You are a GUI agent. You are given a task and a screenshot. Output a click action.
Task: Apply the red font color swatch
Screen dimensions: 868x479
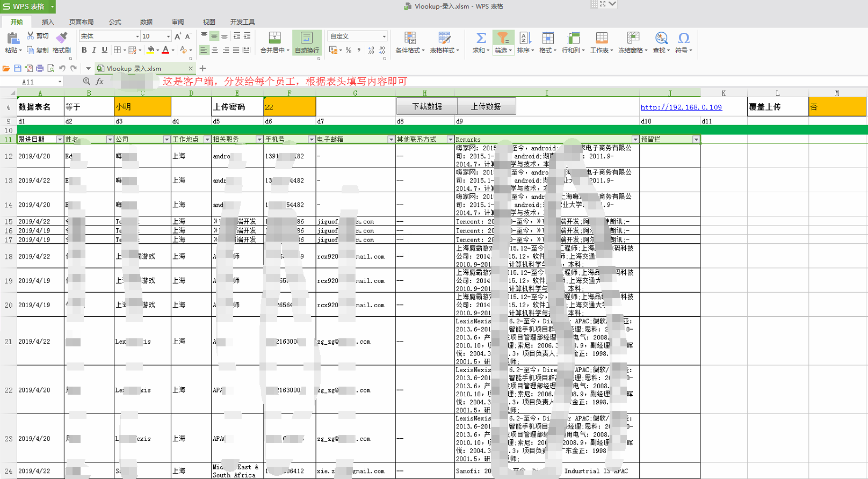pos(165,50)
